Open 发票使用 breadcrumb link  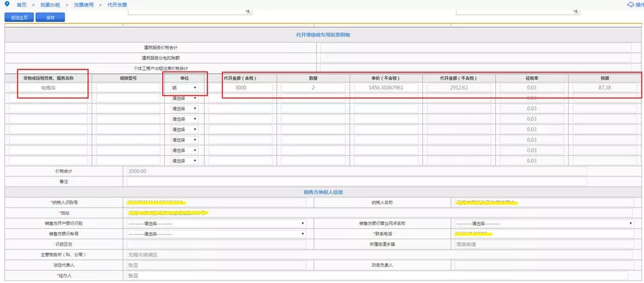(x=83, y=5)
